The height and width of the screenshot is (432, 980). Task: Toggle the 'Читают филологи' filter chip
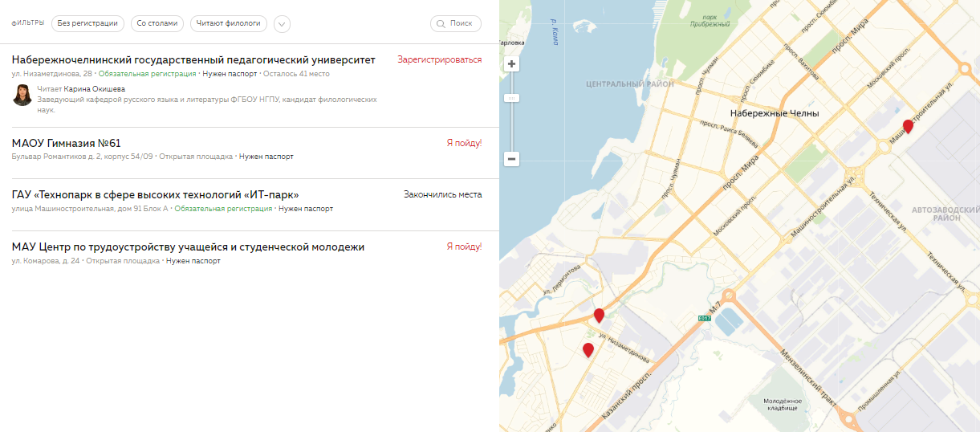point(229,24)
